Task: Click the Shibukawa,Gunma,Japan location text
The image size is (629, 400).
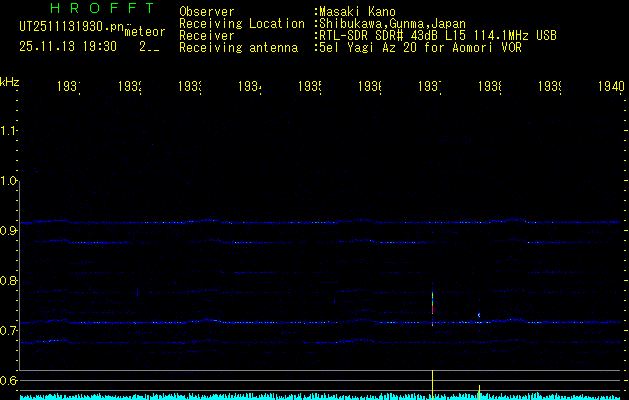Action: 392,23
